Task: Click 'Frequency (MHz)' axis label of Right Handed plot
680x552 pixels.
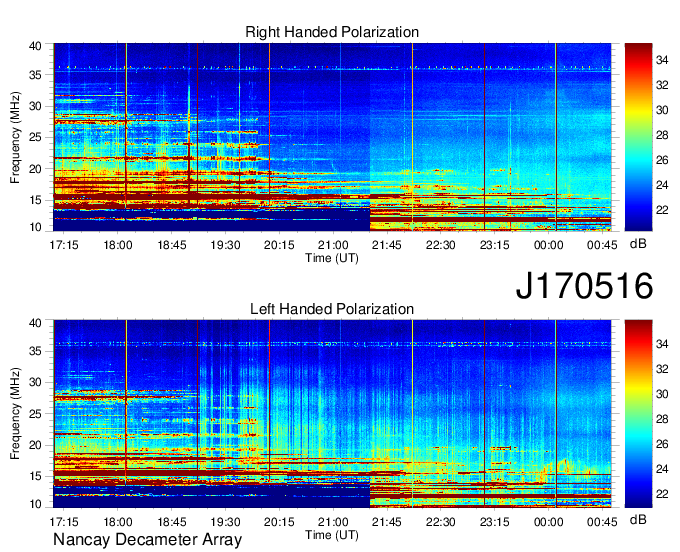Action: pos(15,137)
